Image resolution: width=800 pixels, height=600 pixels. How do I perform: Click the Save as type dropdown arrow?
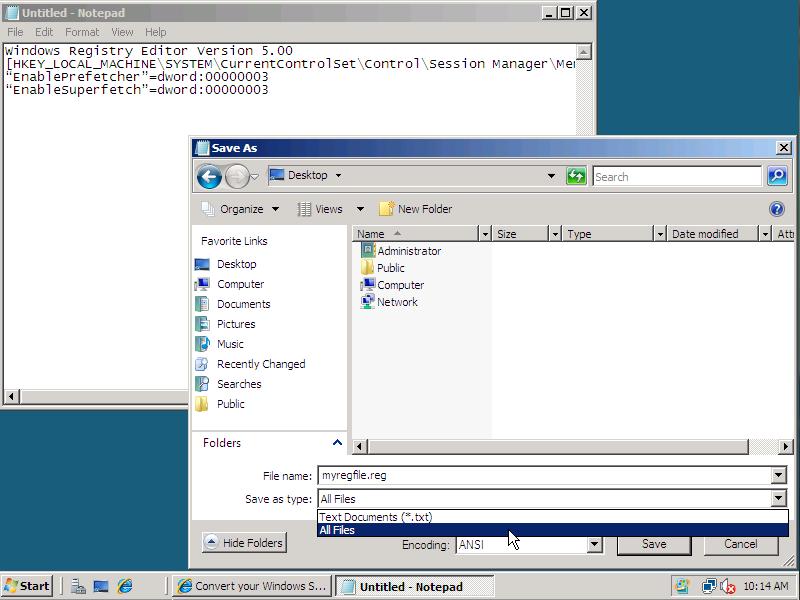(x=778, y=498)
